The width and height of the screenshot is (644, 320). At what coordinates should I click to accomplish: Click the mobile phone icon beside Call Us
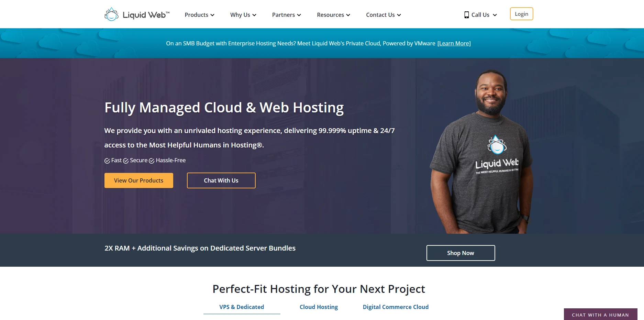(x=466, y=15)
